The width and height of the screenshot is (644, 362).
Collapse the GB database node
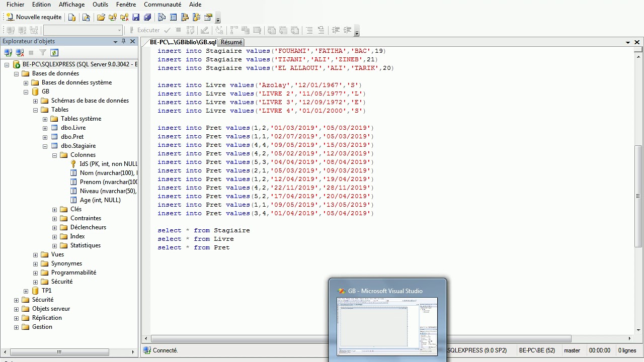26,92
